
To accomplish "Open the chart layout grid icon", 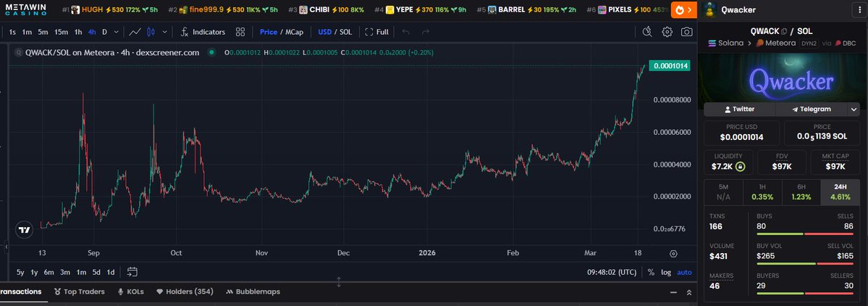I will point(240,32).
